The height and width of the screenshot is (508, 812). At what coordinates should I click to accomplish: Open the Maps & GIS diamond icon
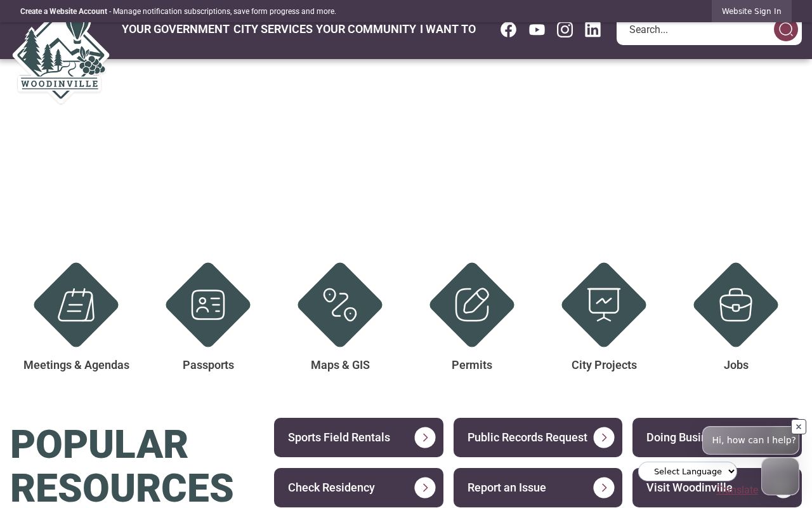[x=340, y=305]
